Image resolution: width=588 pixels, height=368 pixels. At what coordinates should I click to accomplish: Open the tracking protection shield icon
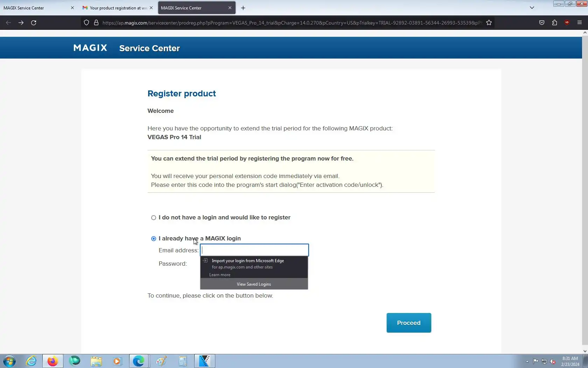coord(86,23)
